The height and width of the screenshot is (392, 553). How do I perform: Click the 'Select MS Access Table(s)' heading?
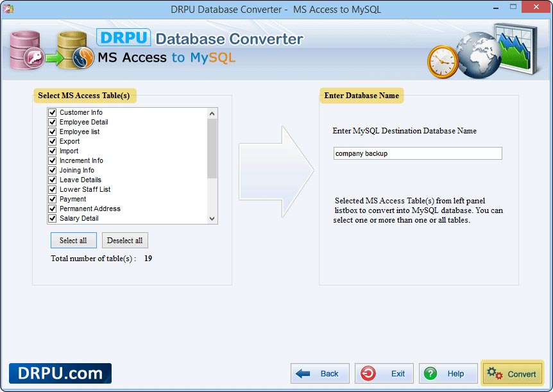point(84,96)
